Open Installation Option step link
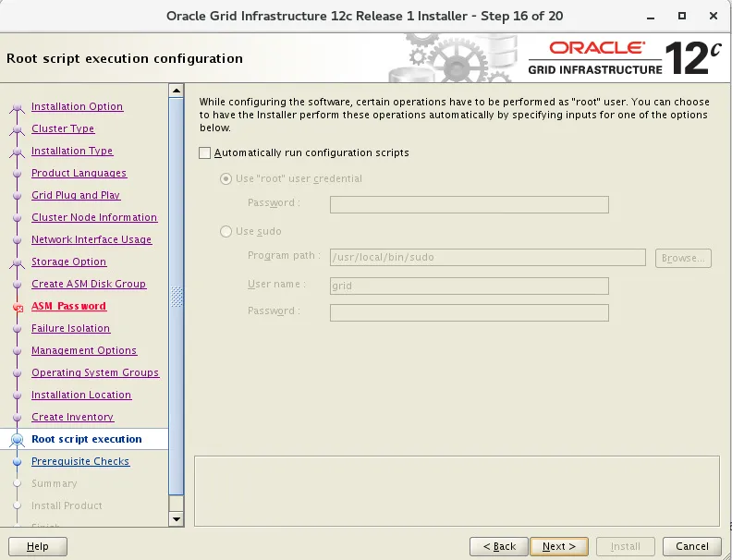 pos(77,106)
